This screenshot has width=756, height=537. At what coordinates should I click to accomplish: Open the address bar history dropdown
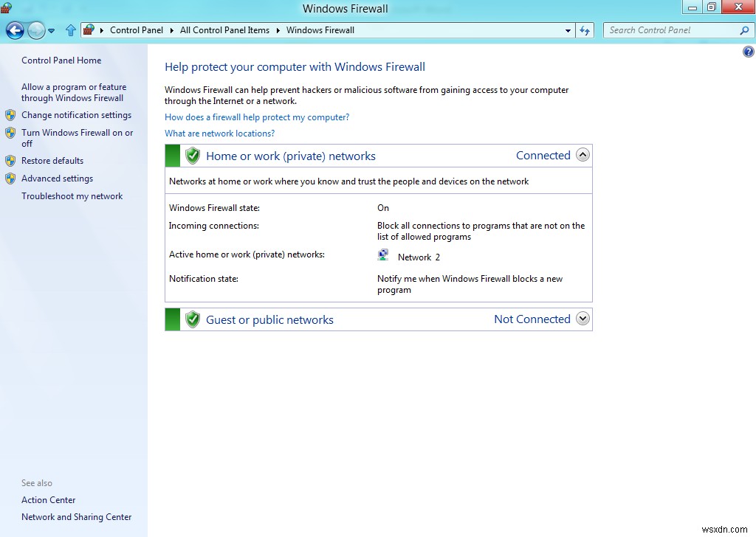coord(567,30)
